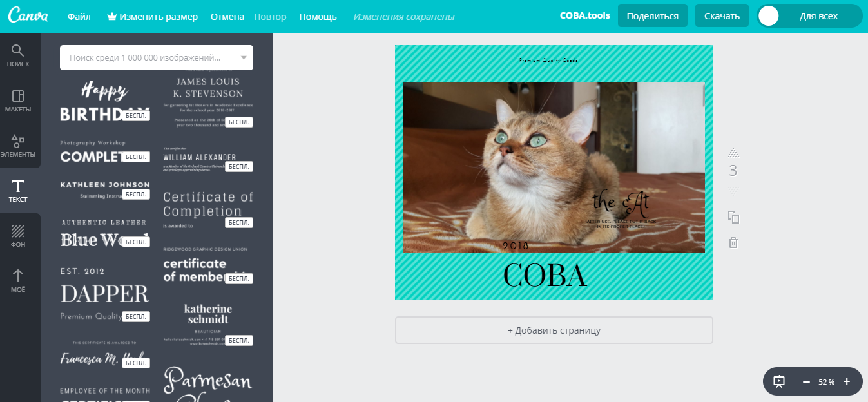Move the page down with the lower arrow

click(733, 189)
